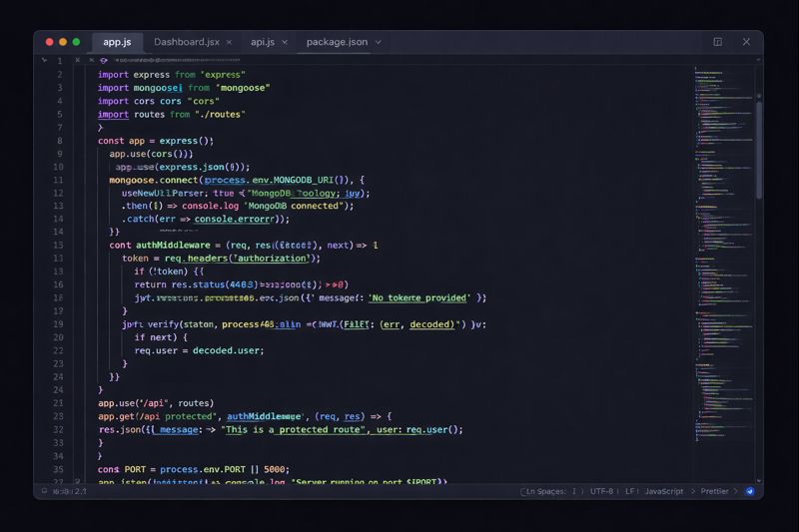Click the 'No token provided' message string
The width and height of the screenshot is (799, 532).
[418, 297]
